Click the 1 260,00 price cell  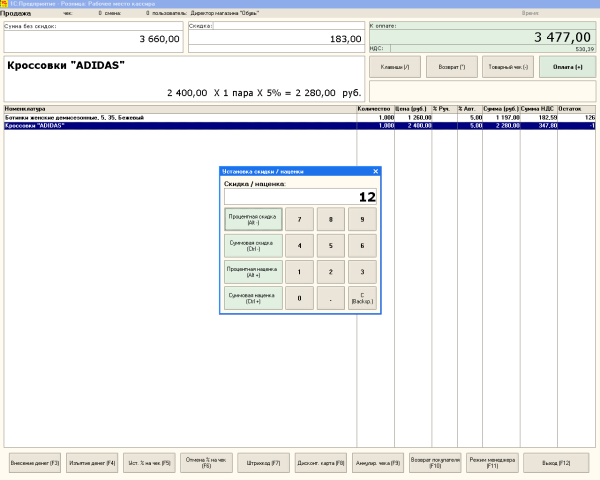pyautogui.click(x=413, y=118)
